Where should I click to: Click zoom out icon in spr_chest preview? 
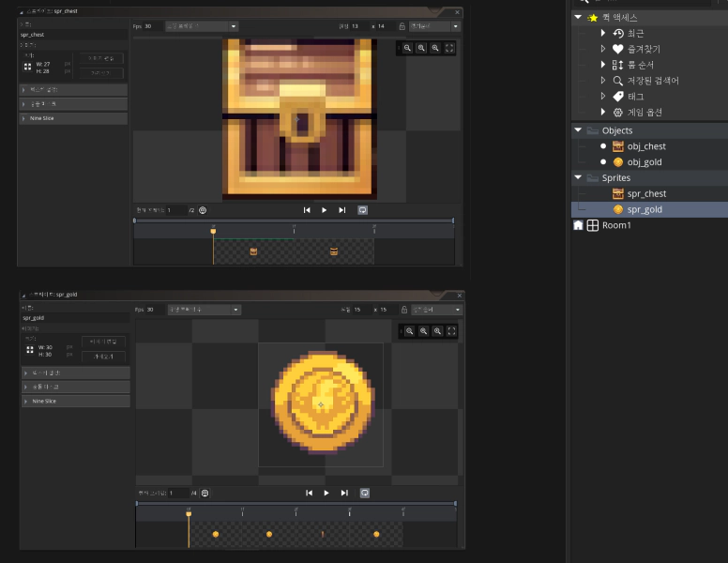[408, 48]
